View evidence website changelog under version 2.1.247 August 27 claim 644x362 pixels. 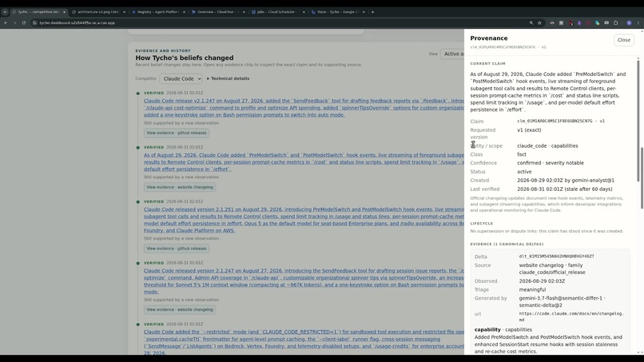pyautogui.click(x=180, y=309)
